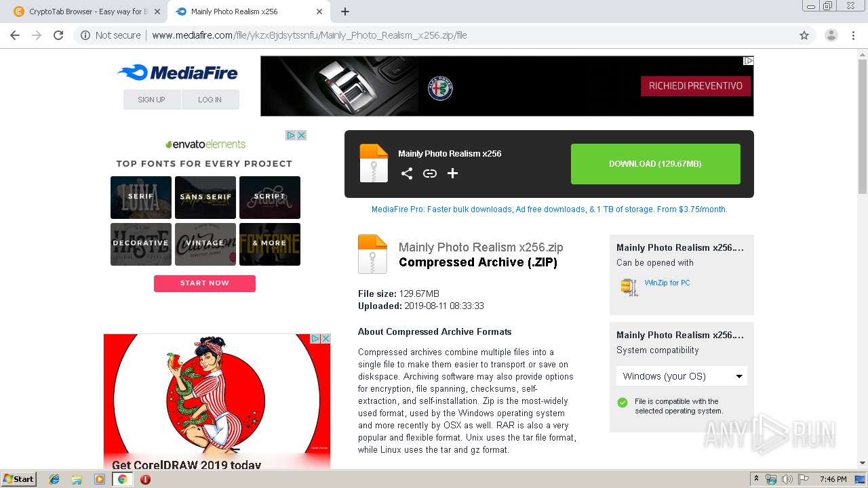Click the page scrollbar up arrow
This screenshot has width=868, height=488.
(863, 54)
